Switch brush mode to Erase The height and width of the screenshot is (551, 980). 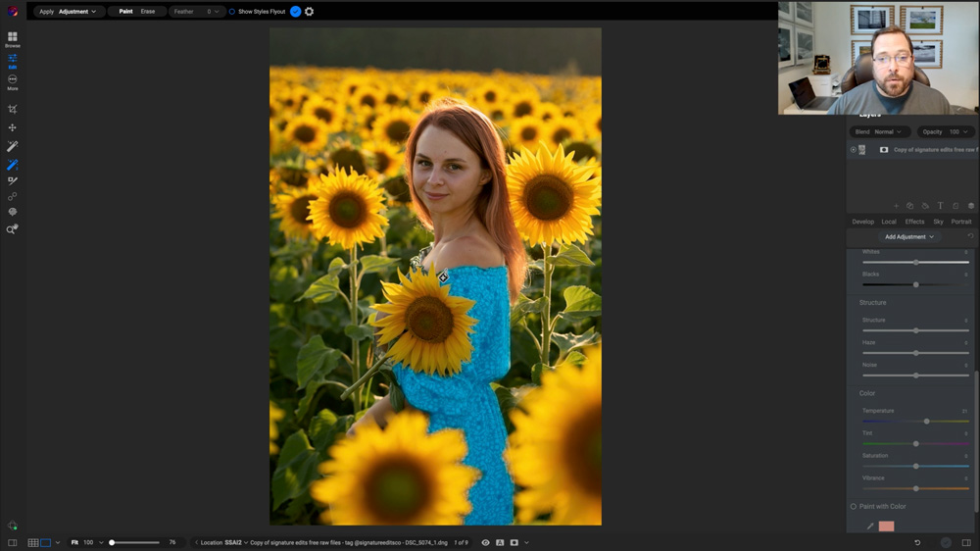click(148, 12)
